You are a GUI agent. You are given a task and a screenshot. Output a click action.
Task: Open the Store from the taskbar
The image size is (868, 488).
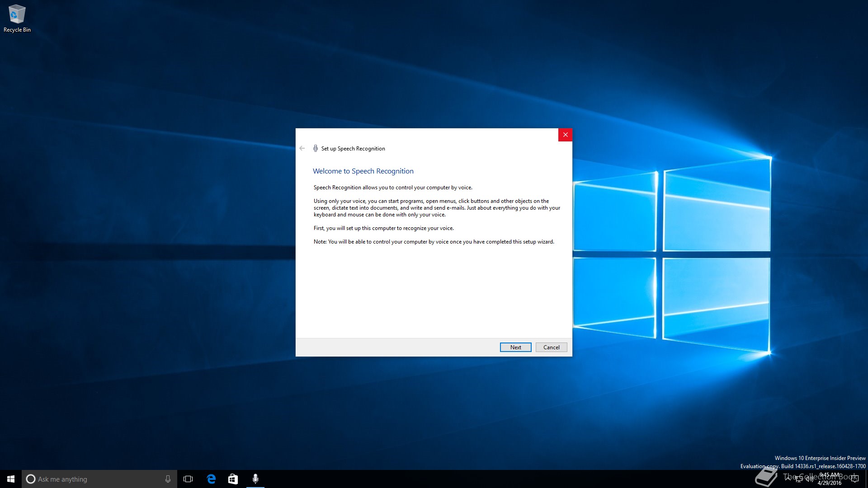233,479
